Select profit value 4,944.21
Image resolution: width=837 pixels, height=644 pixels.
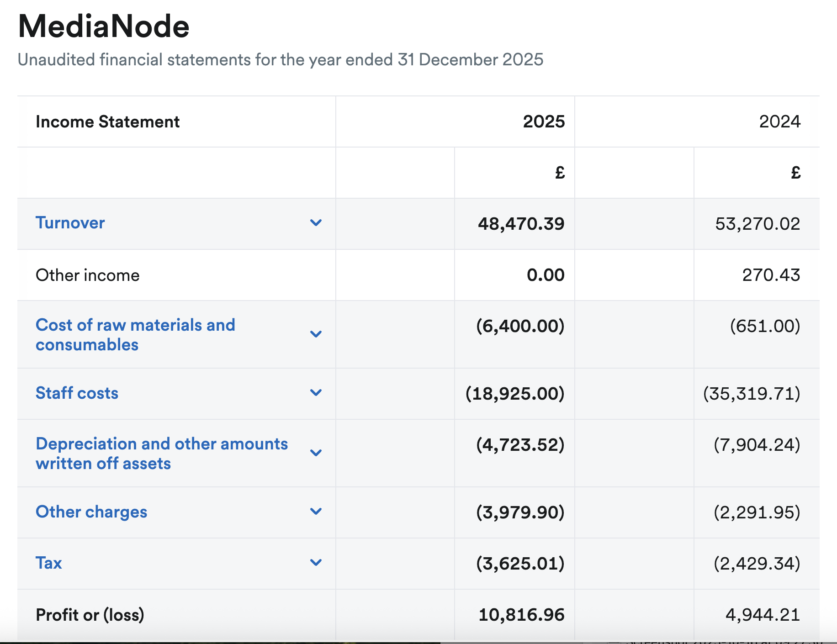[x=763, y=615]
